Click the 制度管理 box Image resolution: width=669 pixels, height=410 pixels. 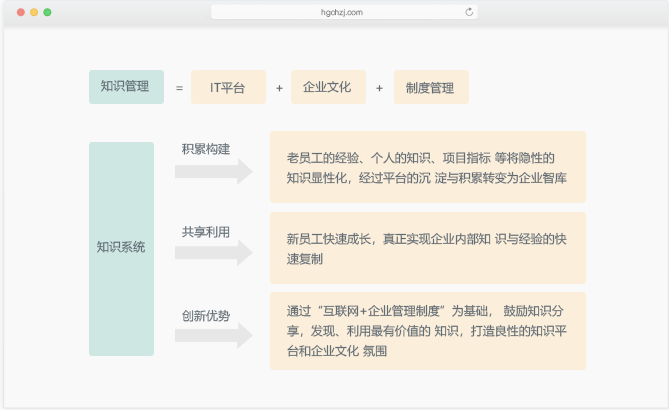pos(431,87)
